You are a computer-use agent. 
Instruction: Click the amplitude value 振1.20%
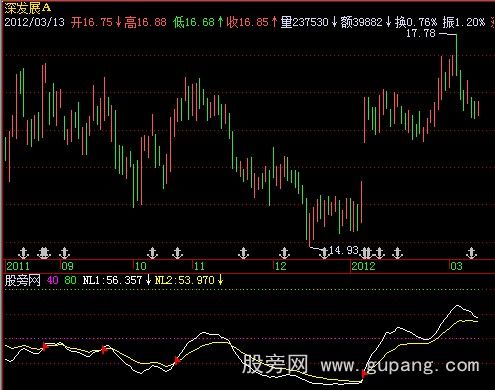point(464,22)
